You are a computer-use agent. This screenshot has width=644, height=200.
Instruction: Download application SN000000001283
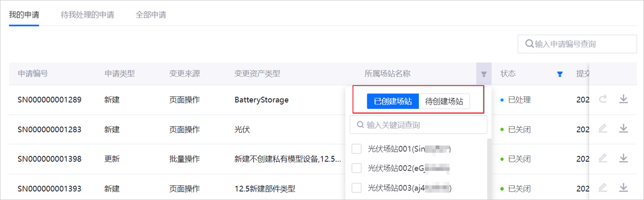click(623, 129)
